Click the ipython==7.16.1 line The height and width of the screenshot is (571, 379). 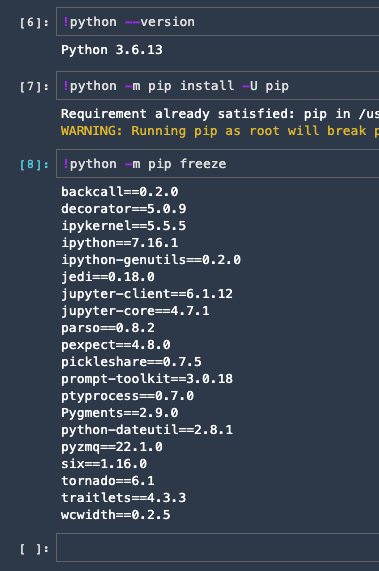click(x=119, y=243)
